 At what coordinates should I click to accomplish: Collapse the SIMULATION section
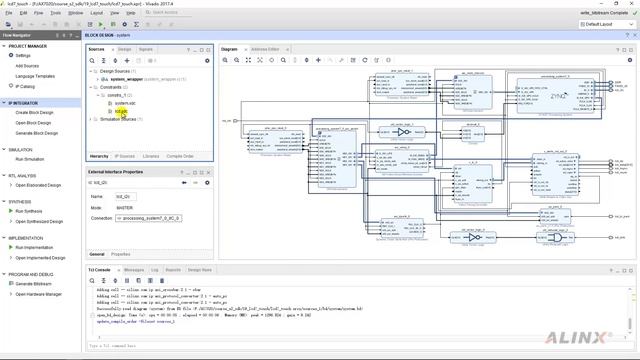click(4, 150)
